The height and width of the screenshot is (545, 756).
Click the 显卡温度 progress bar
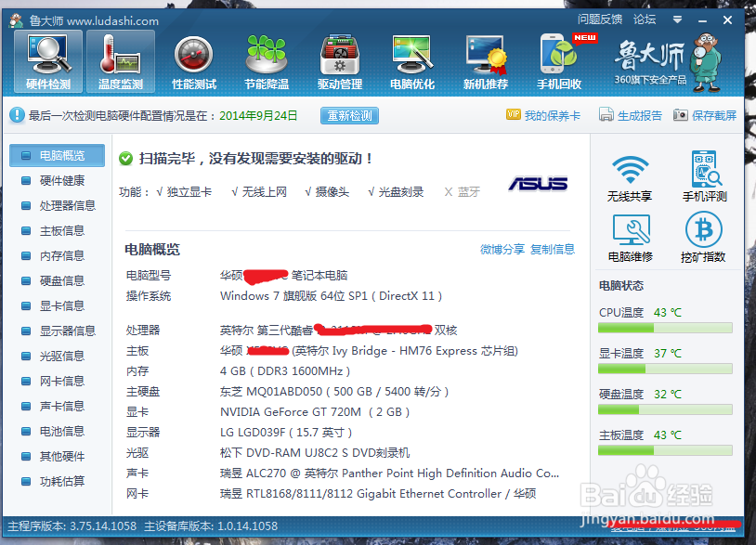(665, 370)
